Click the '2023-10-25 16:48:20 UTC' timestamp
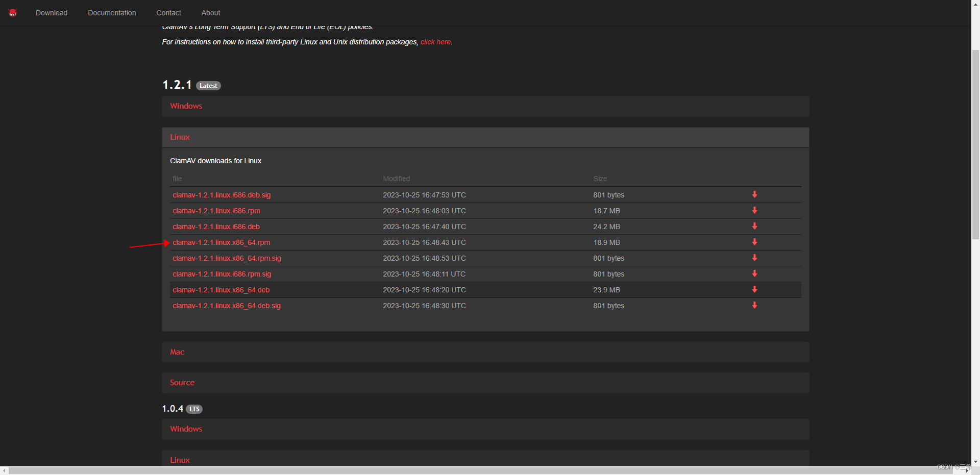Screen dimensions: 980x475 [424, 290]
